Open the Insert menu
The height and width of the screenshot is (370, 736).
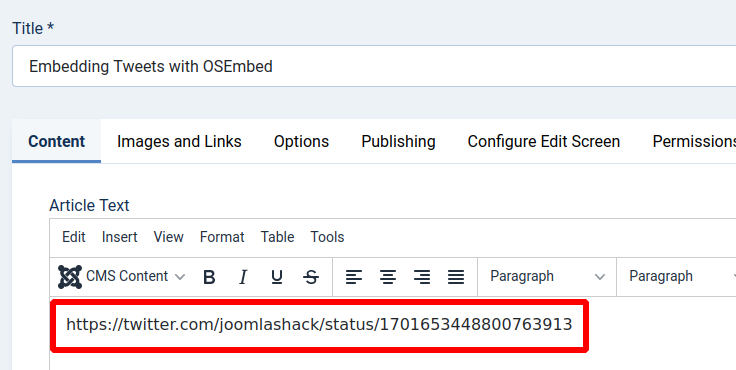click(x=119, y=237)
